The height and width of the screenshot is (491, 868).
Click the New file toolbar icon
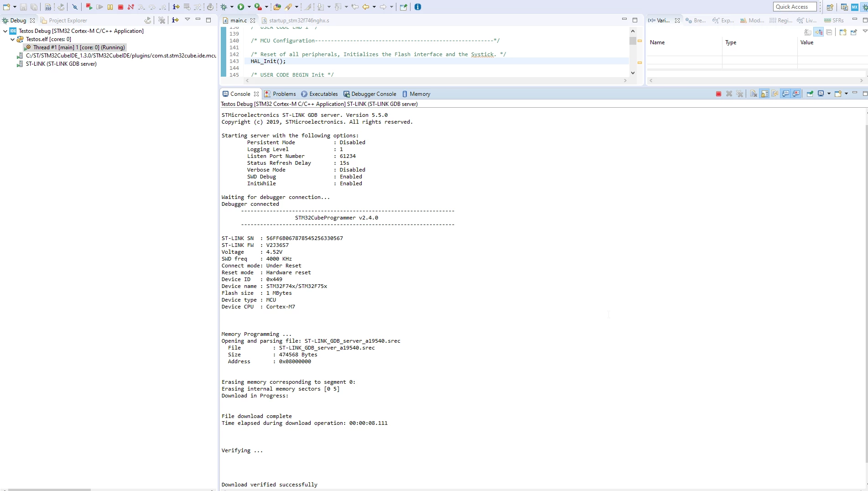click(6, 7)
